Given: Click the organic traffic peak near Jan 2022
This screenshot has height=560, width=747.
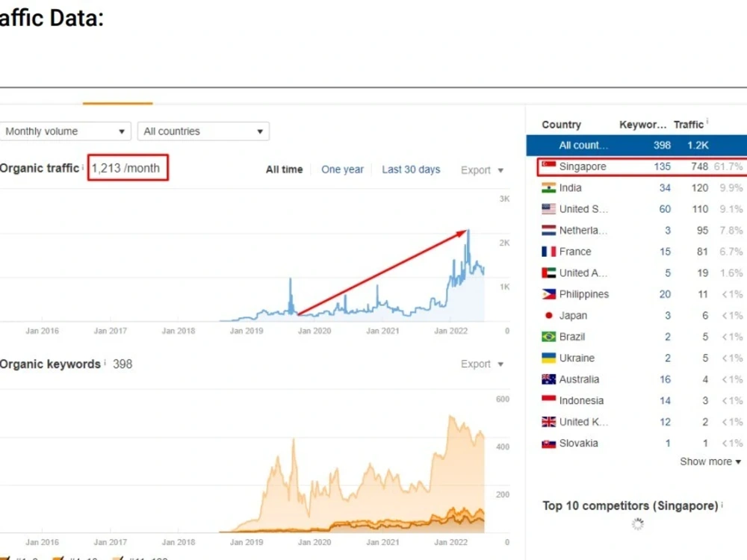Looking at the screenshot, I should 468,232.
